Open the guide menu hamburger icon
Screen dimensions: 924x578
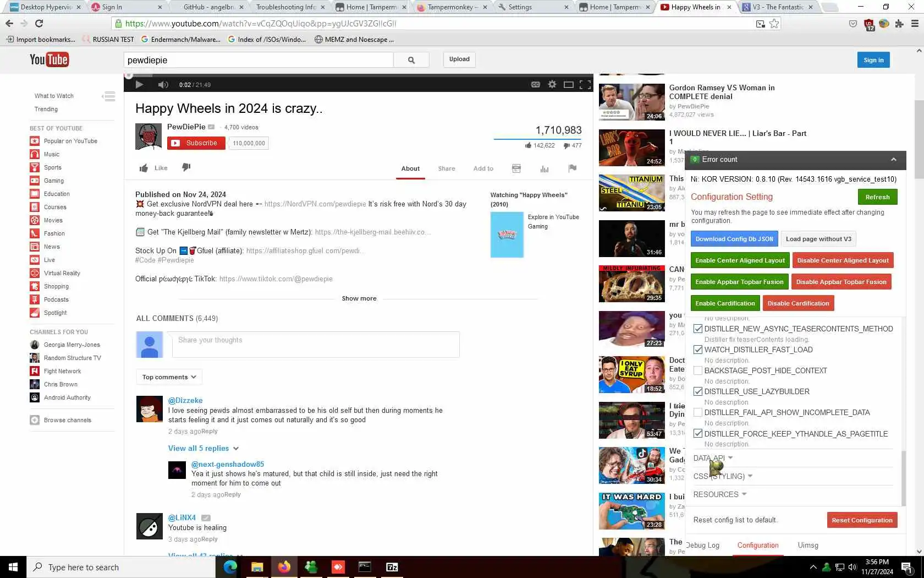click(x=109, y=97)
